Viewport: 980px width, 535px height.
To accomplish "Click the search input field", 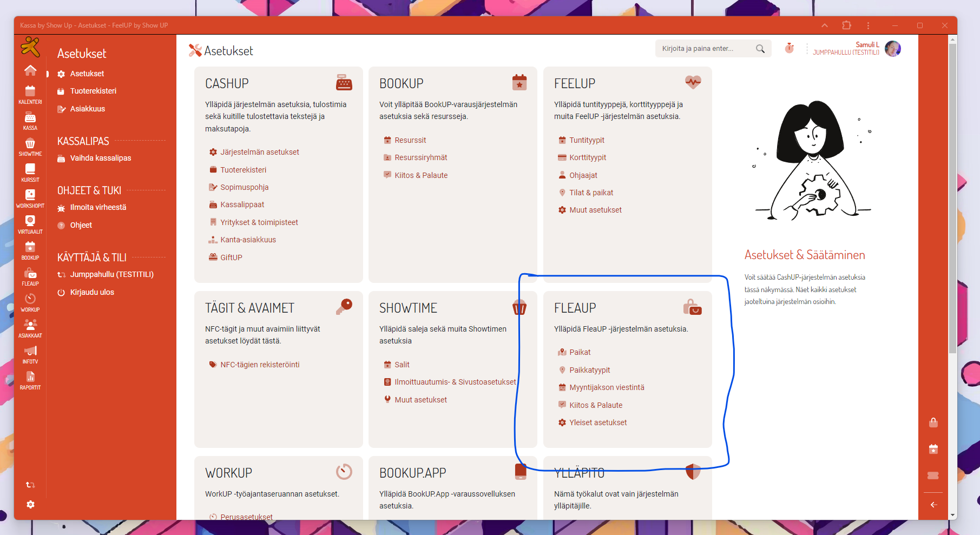I will point(705,49).
